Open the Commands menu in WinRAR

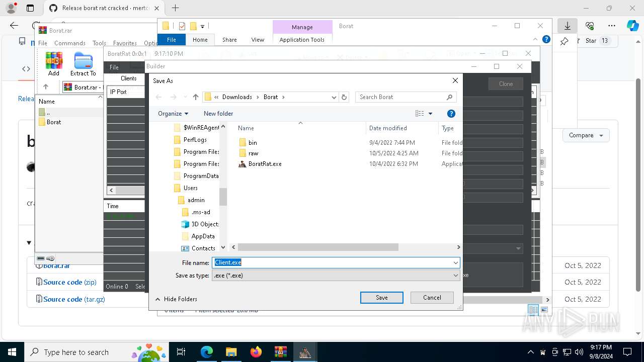coord(70,43)
